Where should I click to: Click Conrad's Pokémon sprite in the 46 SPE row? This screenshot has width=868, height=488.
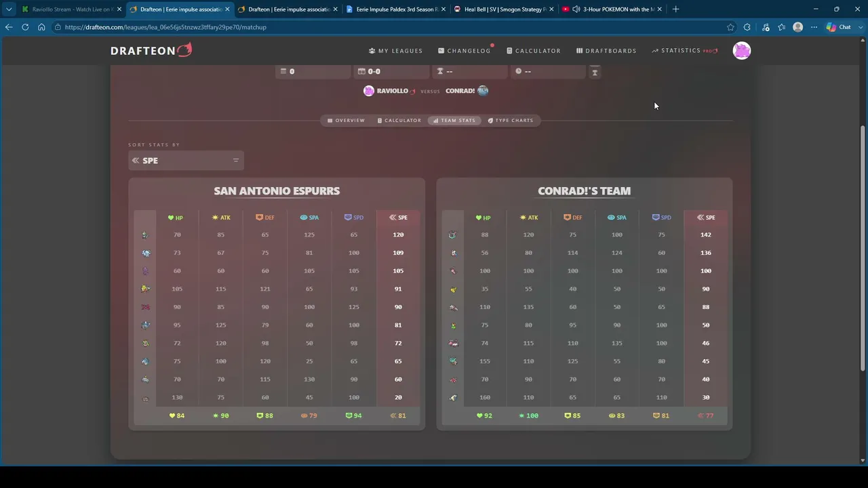(453, 344)
